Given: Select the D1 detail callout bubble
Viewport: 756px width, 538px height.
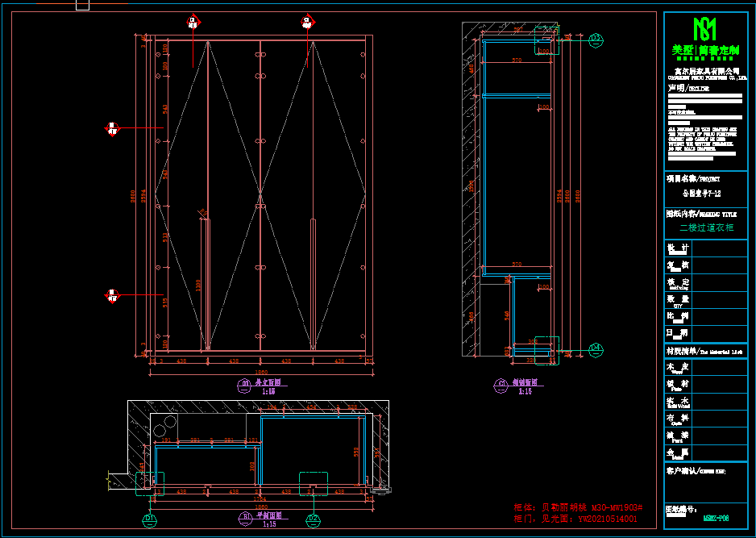Looking at the screenshot, I should point(149,518).
